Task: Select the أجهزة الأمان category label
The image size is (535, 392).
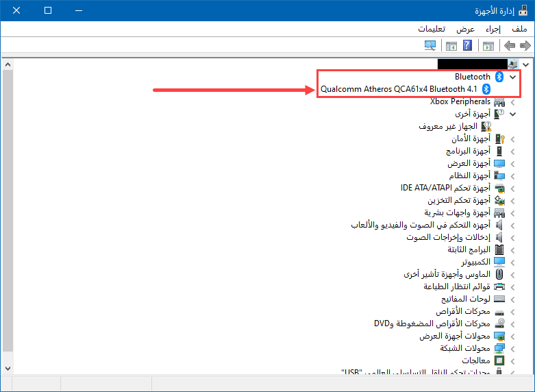Action: (x=471, y=138)
